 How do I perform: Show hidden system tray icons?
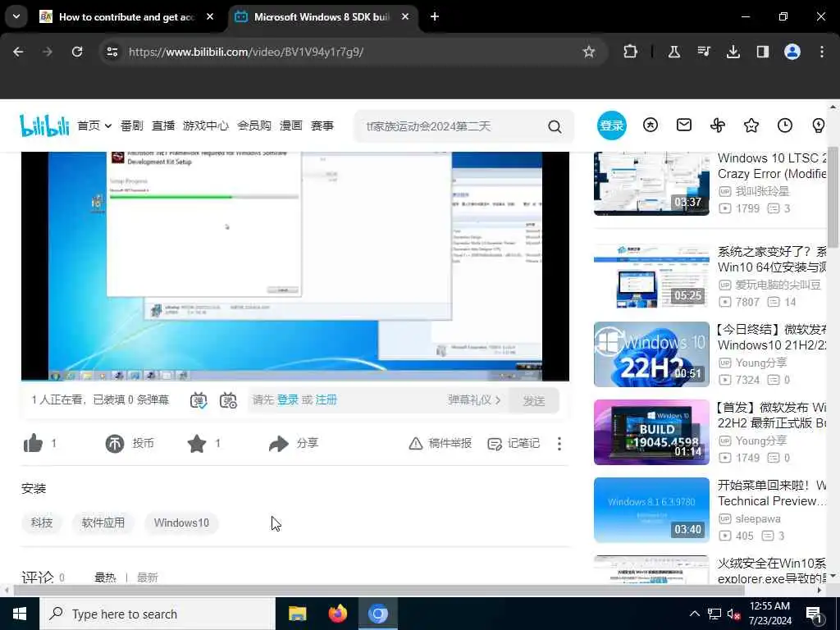pyautogui.click(x=694, y=614)
